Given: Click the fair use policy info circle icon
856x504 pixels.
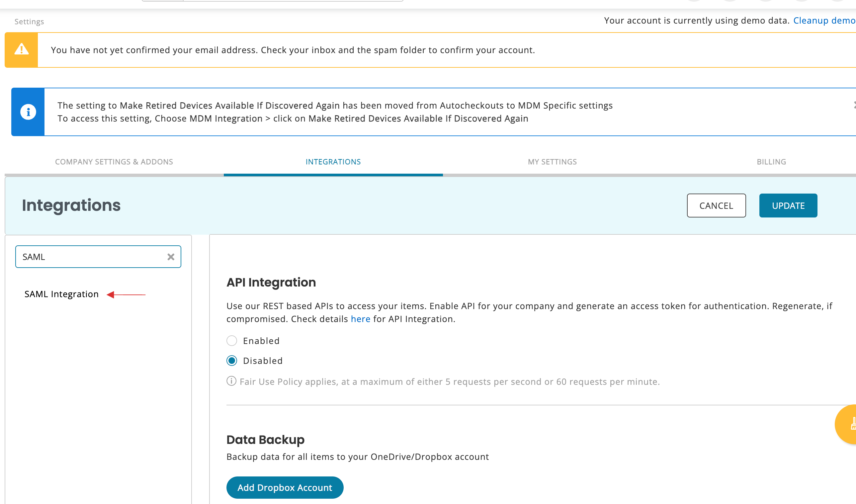Looking at the screenshot, I should [x=231, y=381].
